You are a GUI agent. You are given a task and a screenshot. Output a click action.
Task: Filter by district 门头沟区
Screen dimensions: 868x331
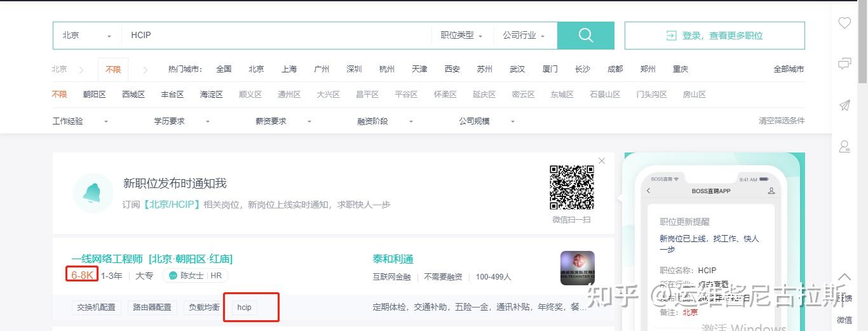tap(652, 95)
